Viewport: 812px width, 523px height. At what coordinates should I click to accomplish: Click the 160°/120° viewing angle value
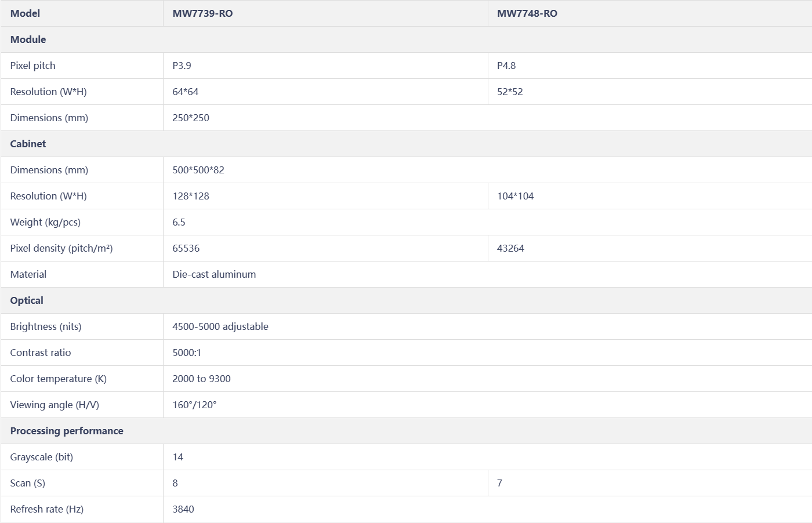194,405
